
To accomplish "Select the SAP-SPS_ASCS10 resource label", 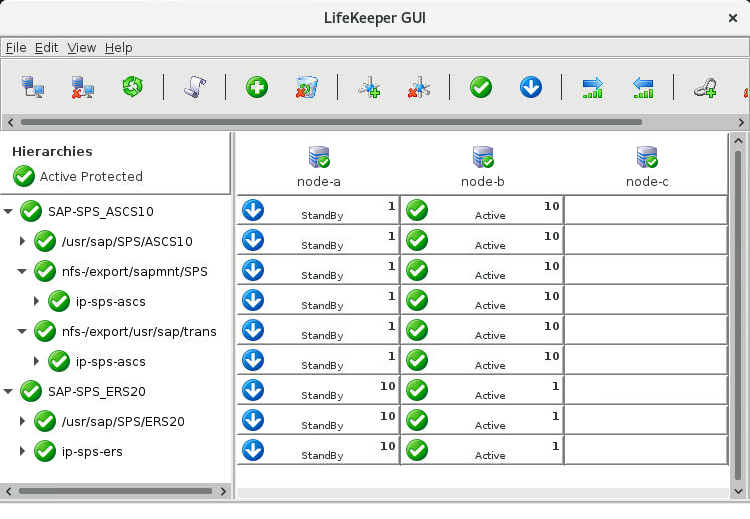I will [101, 211].
